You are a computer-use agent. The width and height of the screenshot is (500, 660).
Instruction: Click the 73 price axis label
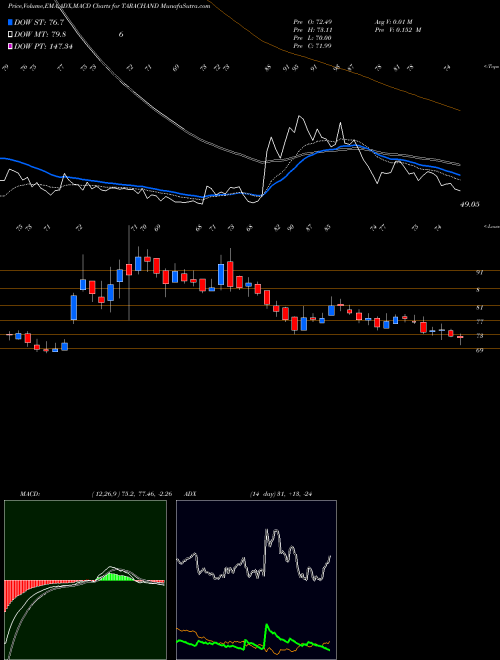[x=479, y=336]
